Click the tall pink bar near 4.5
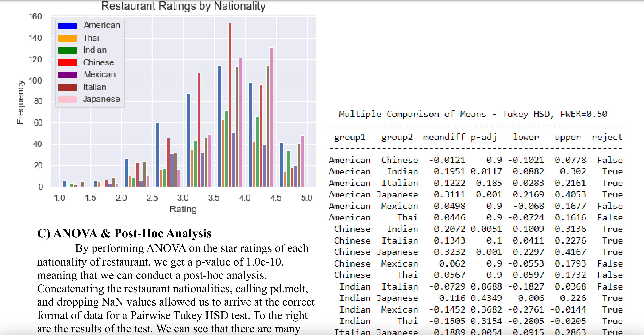 pyautogui.click(x=272, y=117)
